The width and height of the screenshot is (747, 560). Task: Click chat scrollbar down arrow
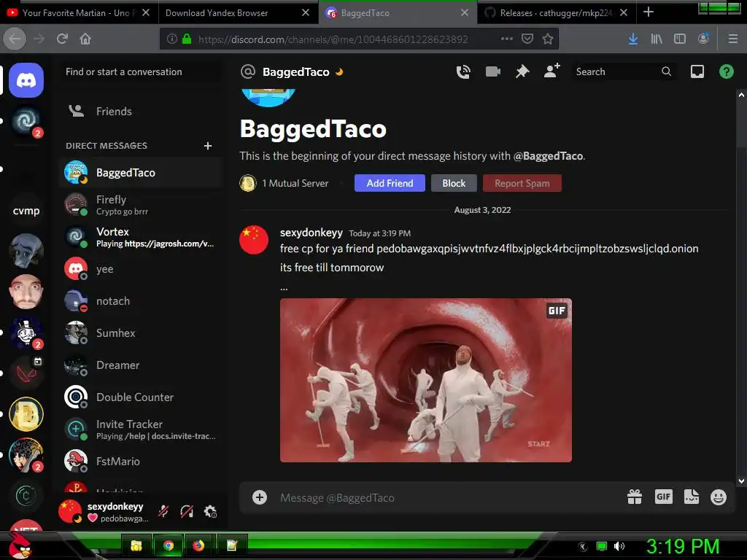point(741,481)
